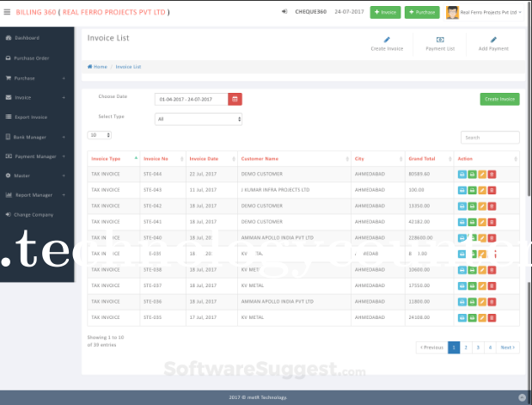The image size is (532, 405).
Task: Click the Search input box
Action: [490, 138]
